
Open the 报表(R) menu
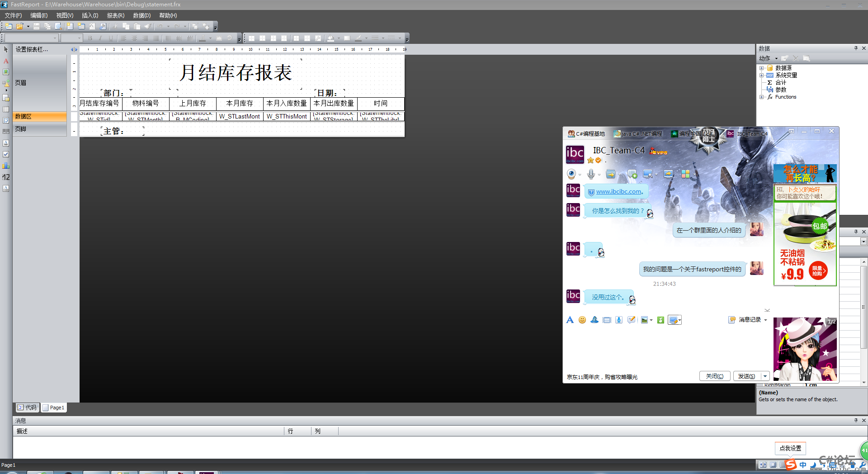(x=115, y=15)
